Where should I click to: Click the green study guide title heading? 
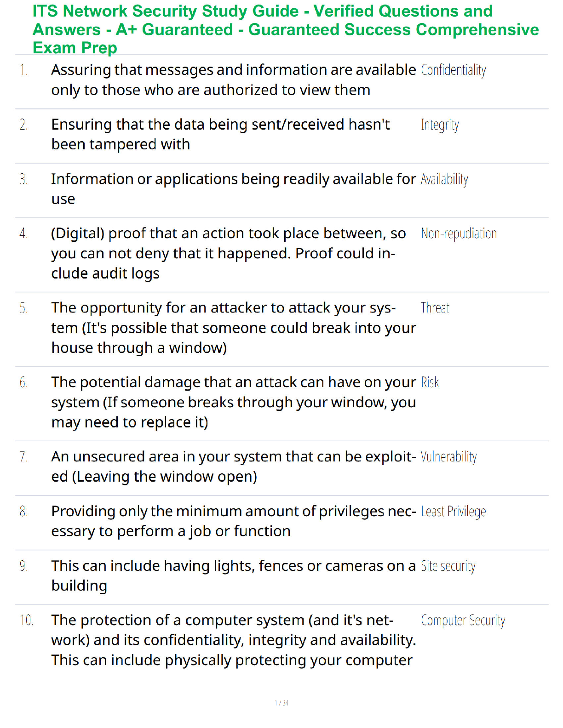(x=285, y=29)
